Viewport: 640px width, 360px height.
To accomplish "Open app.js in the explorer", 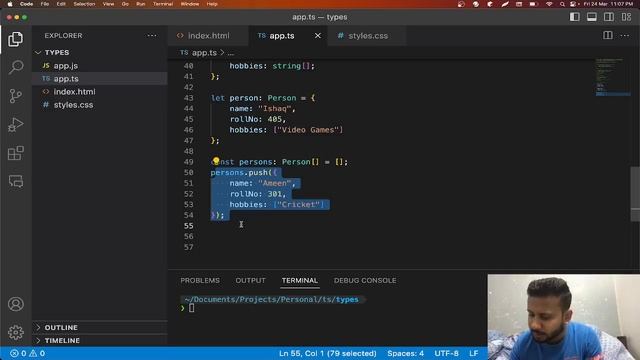I will 66,66.
